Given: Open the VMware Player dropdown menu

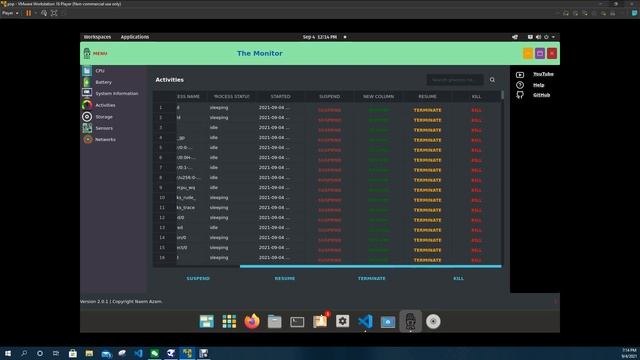Looking at the screenshot, I should [x=10, y=13].
